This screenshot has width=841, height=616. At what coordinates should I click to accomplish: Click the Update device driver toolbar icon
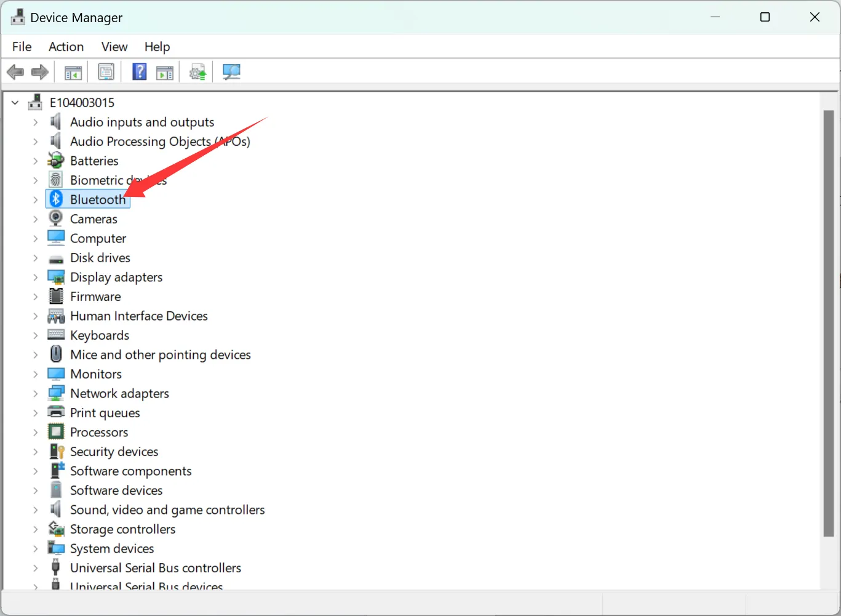[x=197, y=72]
